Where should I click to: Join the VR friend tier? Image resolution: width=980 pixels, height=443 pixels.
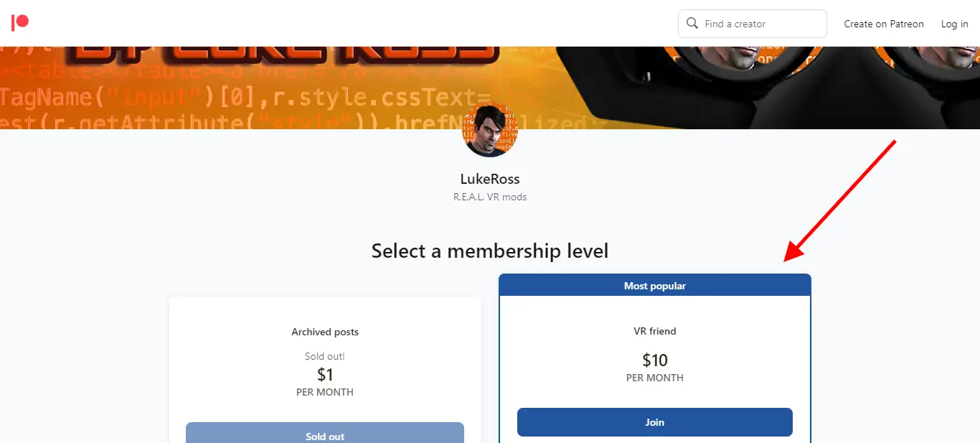point(654,422)
